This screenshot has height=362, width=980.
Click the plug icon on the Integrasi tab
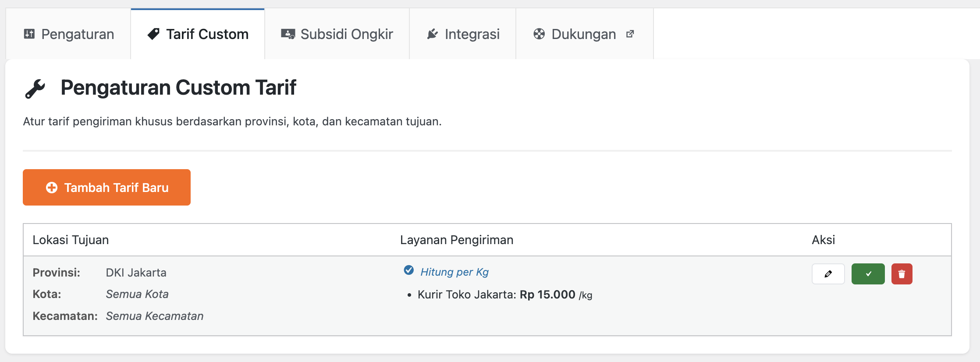click(x=432, y=34)
